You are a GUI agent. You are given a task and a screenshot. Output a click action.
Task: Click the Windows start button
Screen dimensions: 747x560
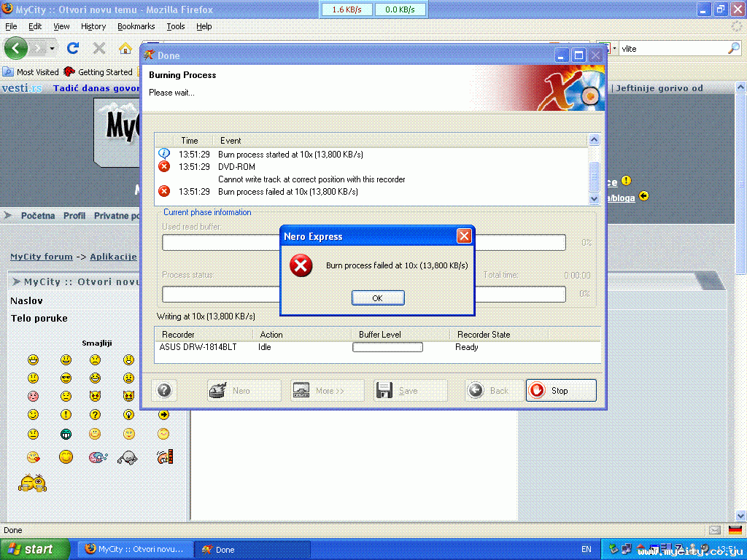pyautogui.click(x=34, y=549)
